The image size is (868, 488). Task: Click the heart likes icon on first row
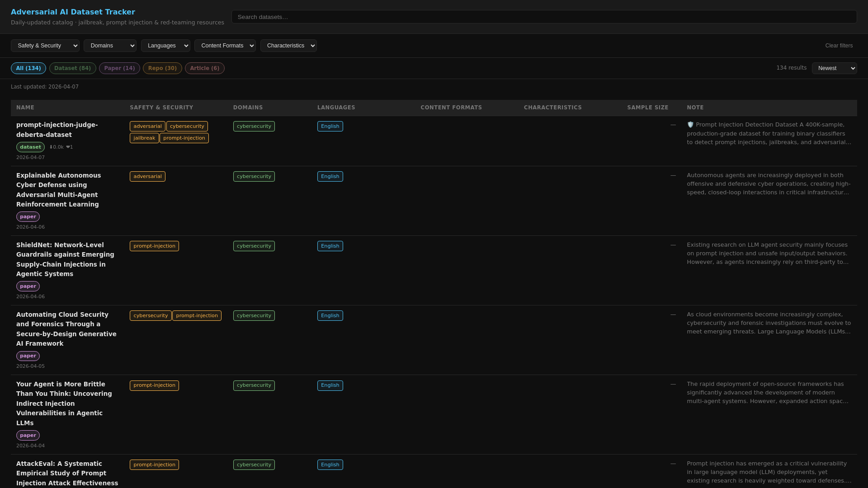(x=70, y=147)
